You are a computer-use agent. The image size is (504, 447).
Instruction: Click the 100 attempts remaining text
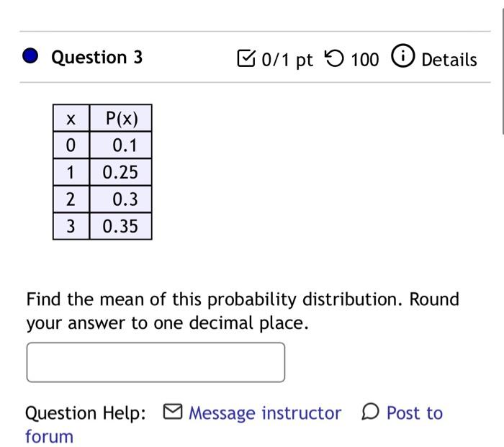[x=365, y=60]
